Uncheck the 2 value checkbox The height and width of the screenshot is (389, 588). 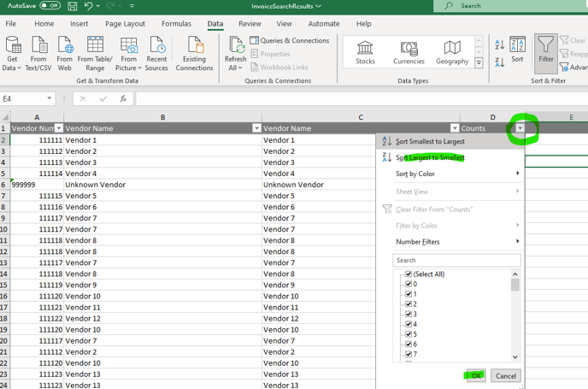pyautogui.click(x=409, y=304)
